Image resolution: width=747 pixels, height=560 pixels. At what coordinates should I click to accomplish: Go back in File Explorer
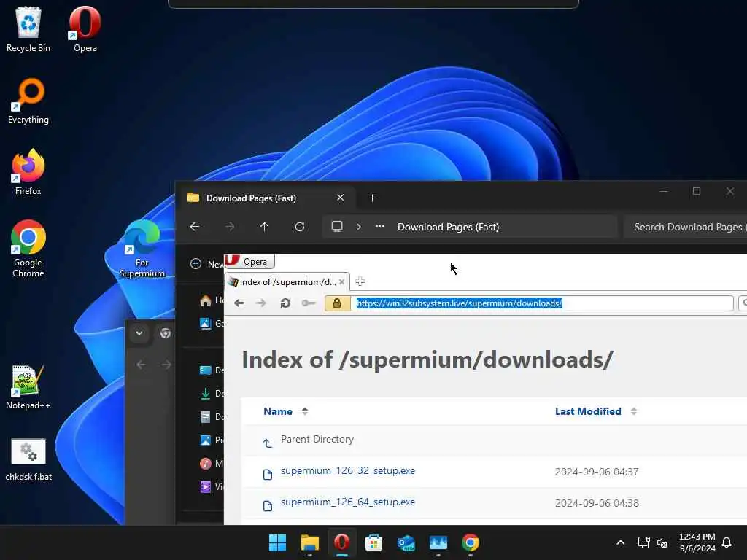[195, 227]
